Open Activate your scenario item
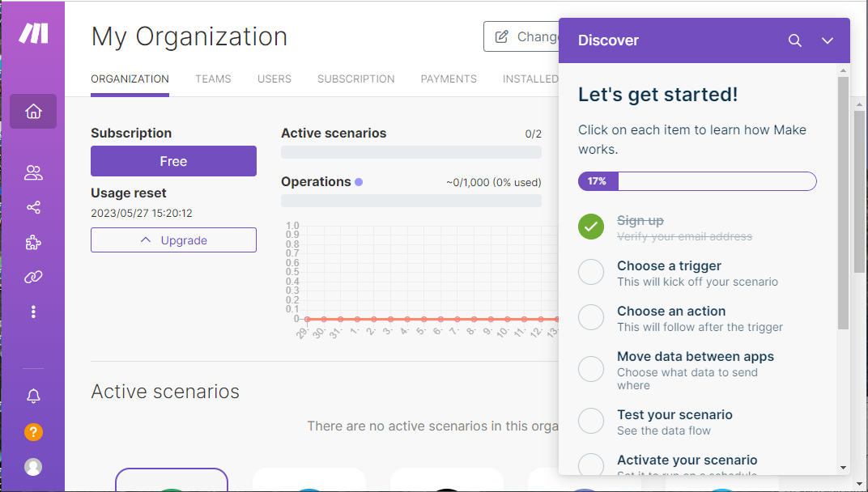 (x=687, y=466)
